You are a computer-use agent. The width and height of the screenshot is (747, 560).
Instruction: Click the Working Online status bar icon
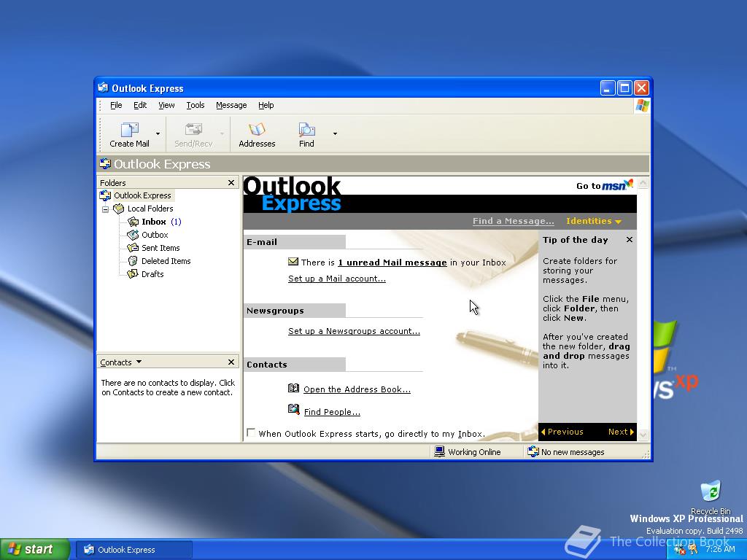439,451
